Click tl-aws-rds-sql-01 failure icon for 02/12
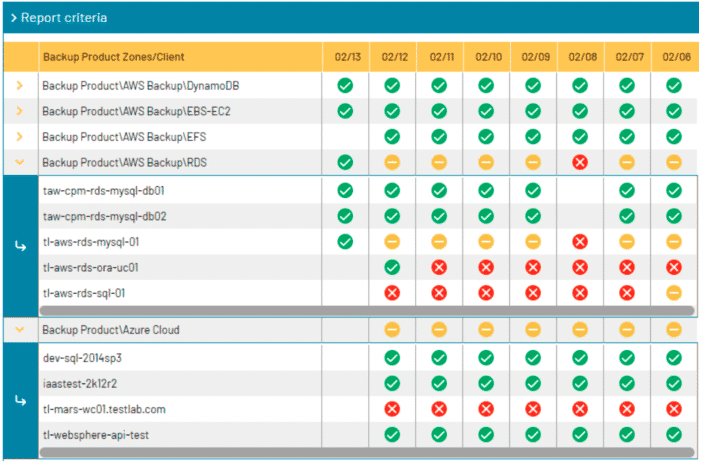The width and height of the screenshot is (702, 464). (x=392, y=293)
